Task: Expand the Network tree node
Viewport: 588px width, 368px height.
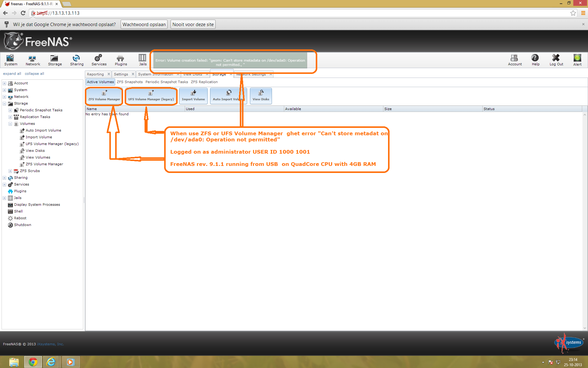Action: [5, 97]
